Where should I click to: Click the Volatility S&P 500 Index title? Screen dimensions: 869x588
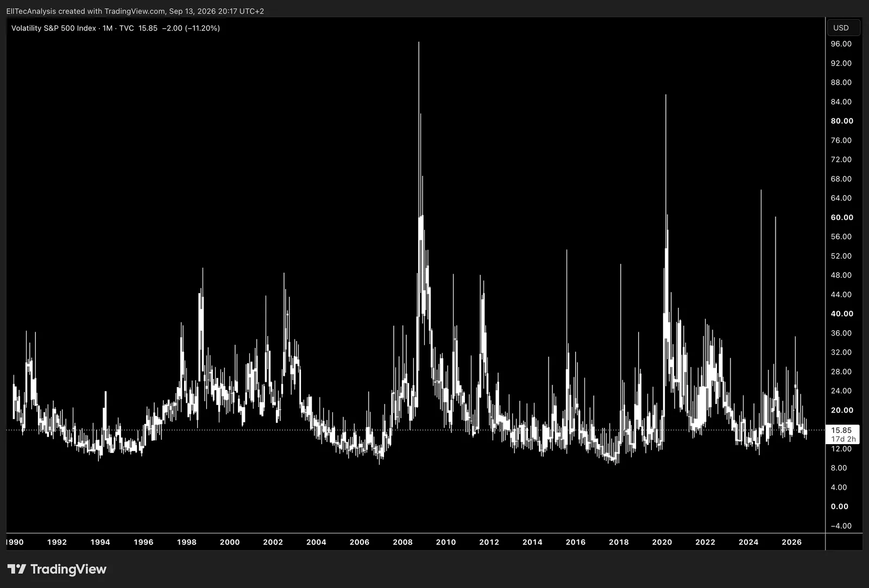pos(54,28)
